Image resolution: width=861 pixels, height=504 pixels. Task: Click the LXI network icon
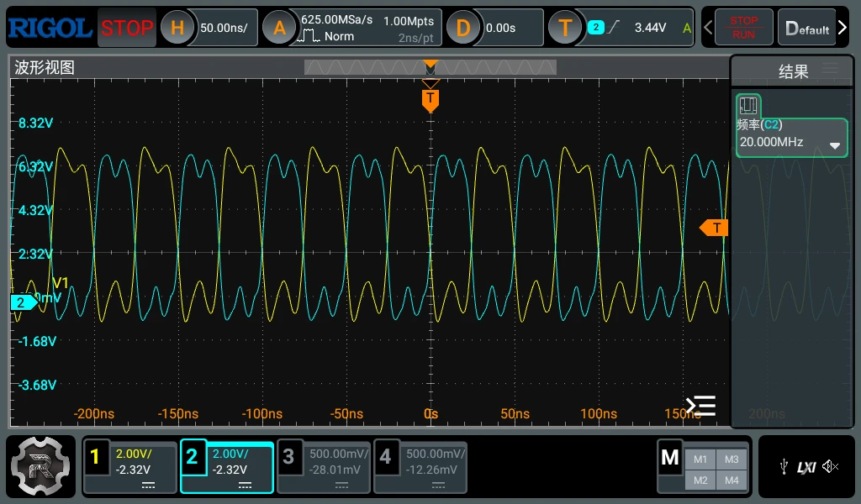click(806, 467)
